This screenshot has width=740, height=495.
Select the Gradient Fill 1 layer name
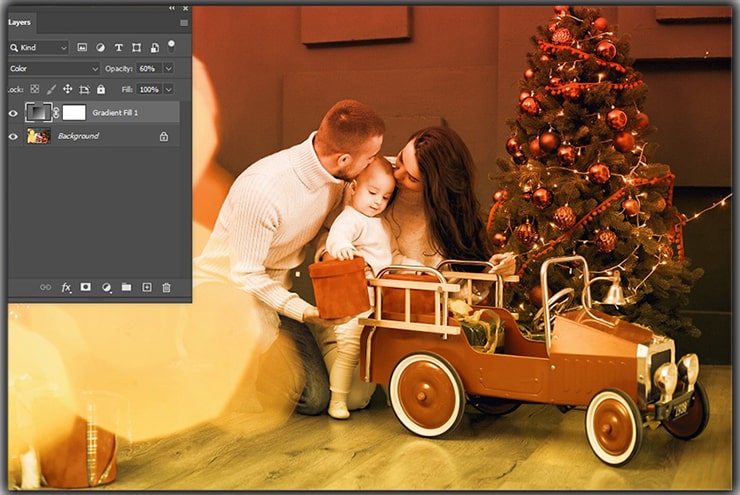(x=115, y=113)
